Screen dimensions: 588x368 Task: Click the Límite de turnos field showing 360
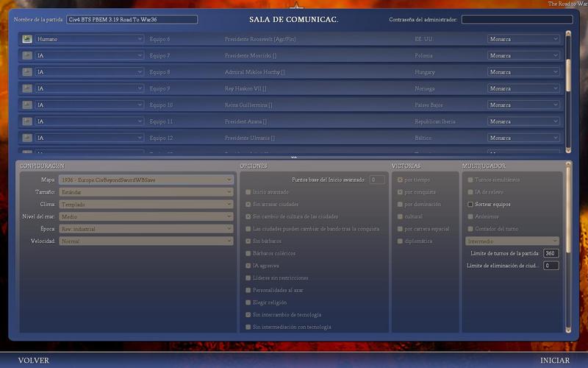point(551,253)
